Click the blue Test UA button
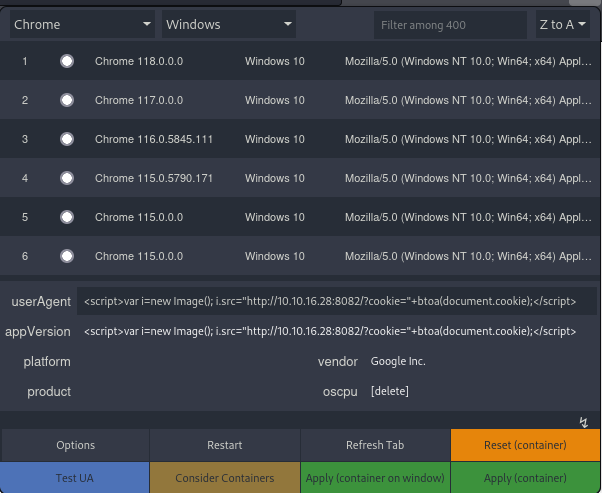The height and width of the screenshot is (493, 602). [x=74, y=478]
